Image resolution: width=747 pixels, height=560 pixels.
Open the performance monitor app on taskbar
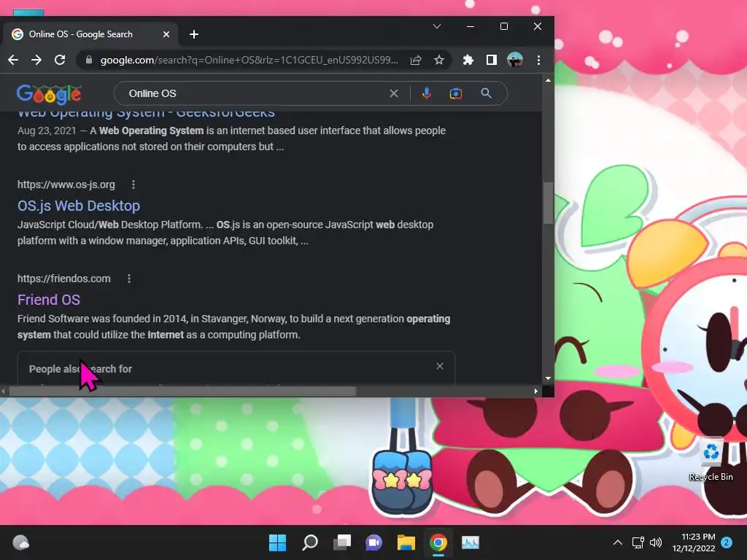[x=471, y=542]
